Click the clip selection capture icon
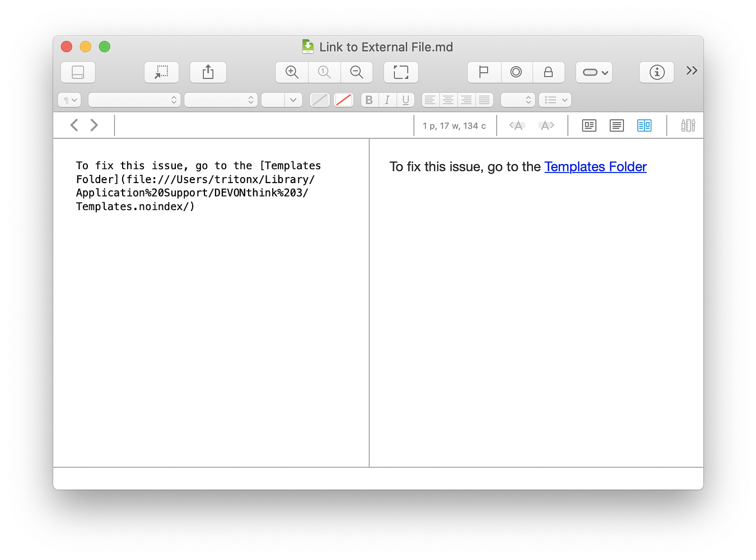The image size is (756, 560). (161, 72)
